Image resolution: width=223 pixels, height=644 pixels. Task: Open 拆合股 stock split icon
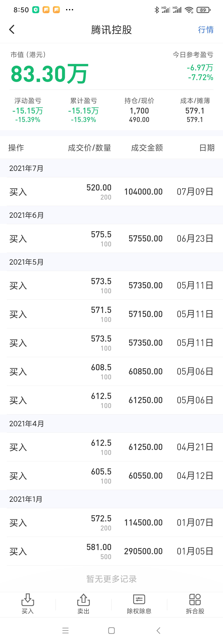pyautogui.click(x=195, y=603)
